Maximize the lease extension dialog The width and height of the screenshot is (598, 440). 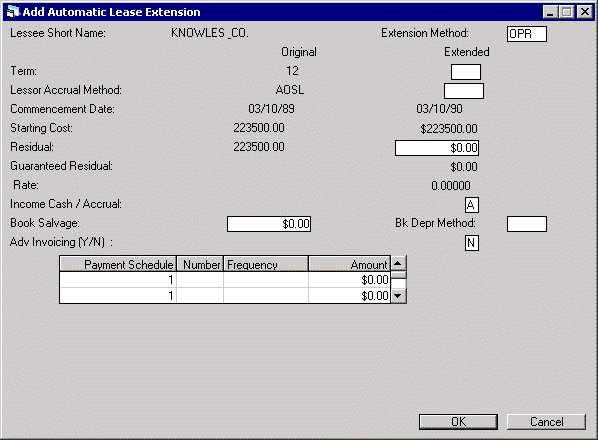pos(567,12)
